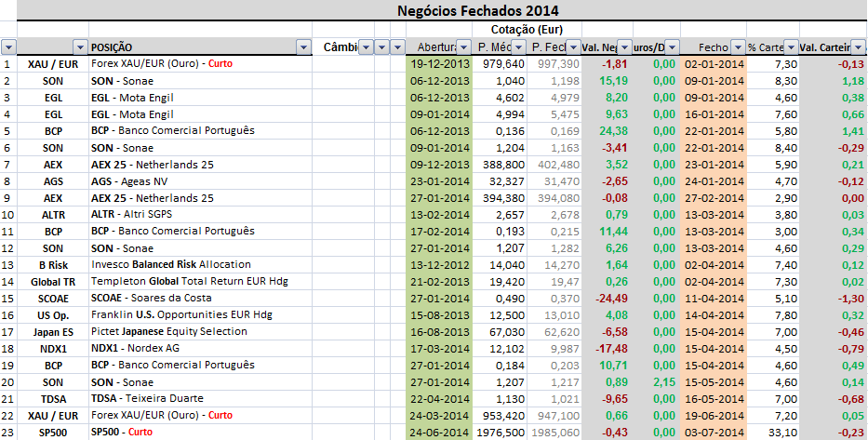
Task: Open the Câmbio column filter arrow
Action: pyautogui.click(x=366, y=47)
